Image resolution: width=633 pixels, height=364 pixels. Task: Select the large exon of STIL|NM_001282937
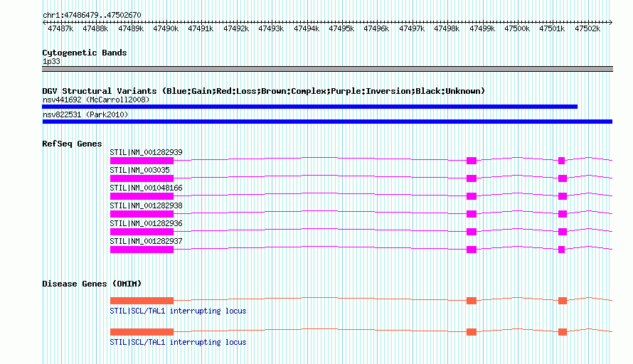[x=142, y=250]
